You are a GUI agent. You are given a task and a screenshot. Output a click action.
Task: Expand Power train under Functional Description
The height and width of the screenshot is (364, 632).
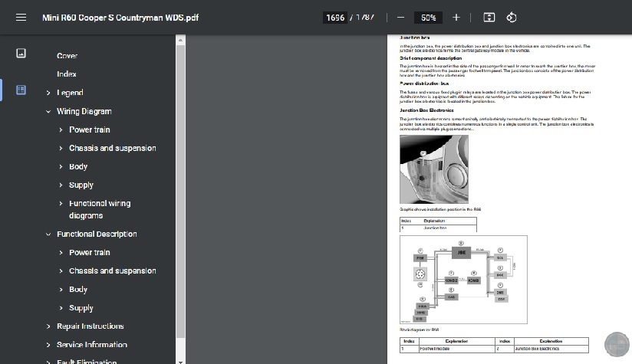61,252
